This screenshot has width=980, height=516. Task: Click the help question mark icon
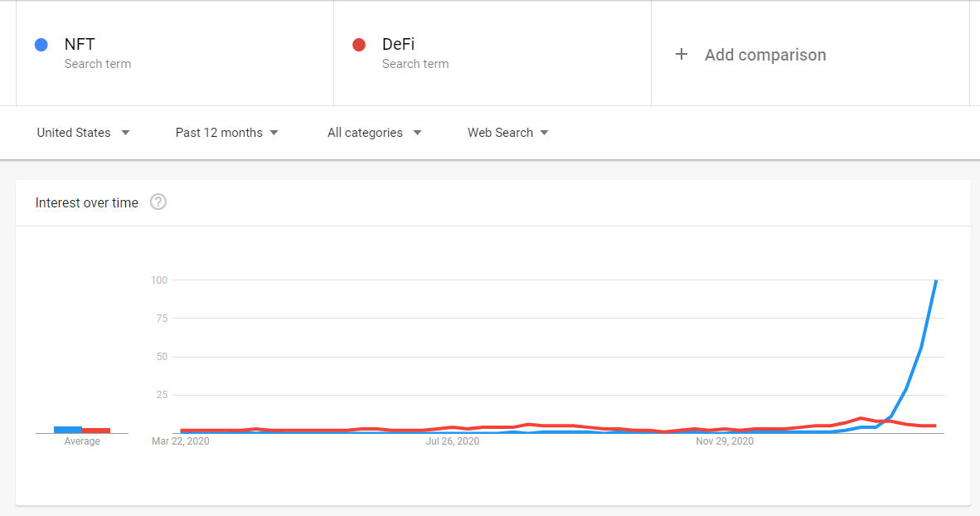point(158,202)
